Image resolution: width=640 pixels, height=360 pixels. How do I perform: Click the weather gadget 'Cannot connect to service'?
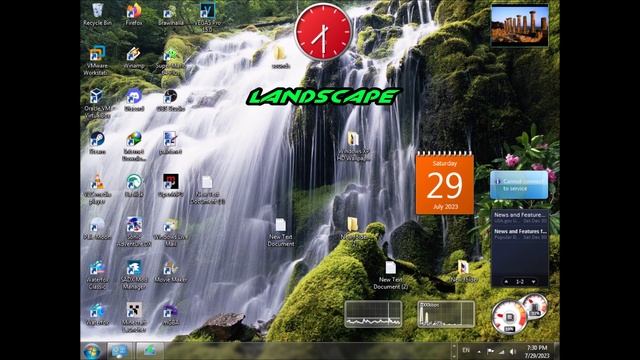click(x=519, y=185)
